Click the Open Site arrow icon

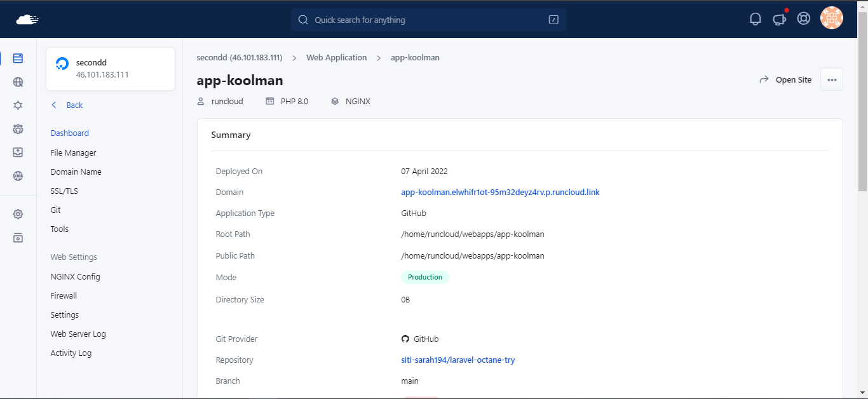tap(764, 80)
